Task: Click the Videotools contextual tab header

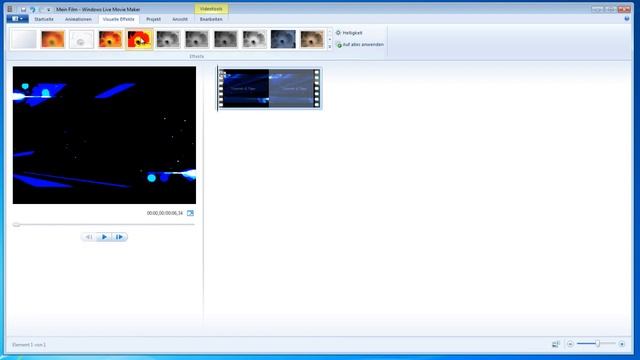Action: [211, 9]
